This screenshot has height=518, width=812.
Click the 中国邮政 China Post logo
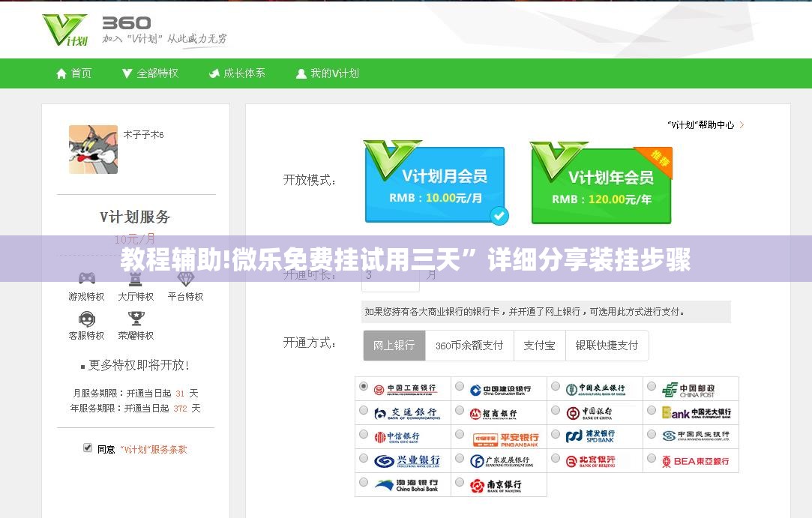(x=688, y=390)
